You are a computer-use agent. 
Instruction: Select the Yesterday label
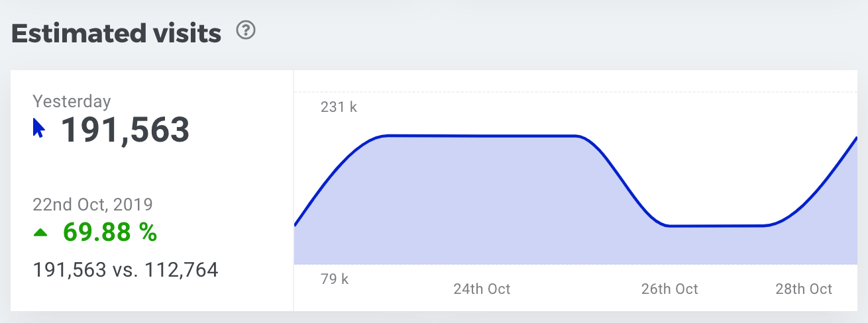[x=72, y=101]
